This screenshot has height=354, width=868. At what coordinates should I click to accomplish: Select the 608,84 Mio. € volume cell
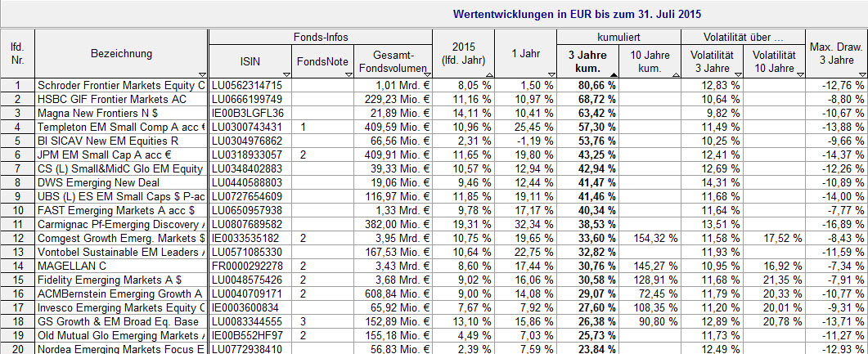(392, 294)
